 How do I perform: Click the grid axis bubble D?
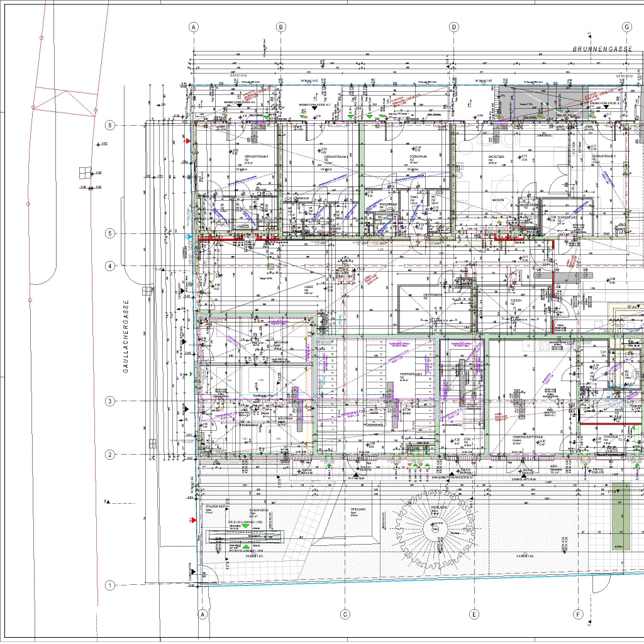point(453,27)
